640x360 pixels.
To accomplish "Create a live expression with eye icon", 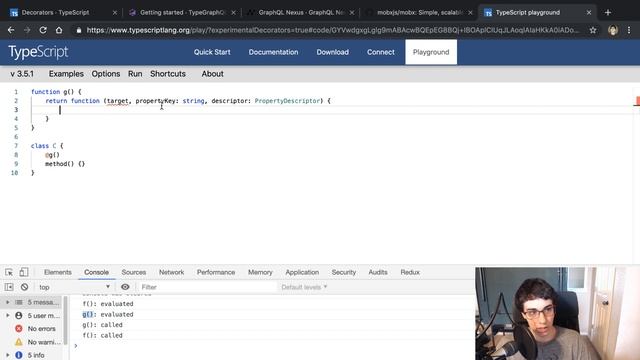I will tap(125, 287).
